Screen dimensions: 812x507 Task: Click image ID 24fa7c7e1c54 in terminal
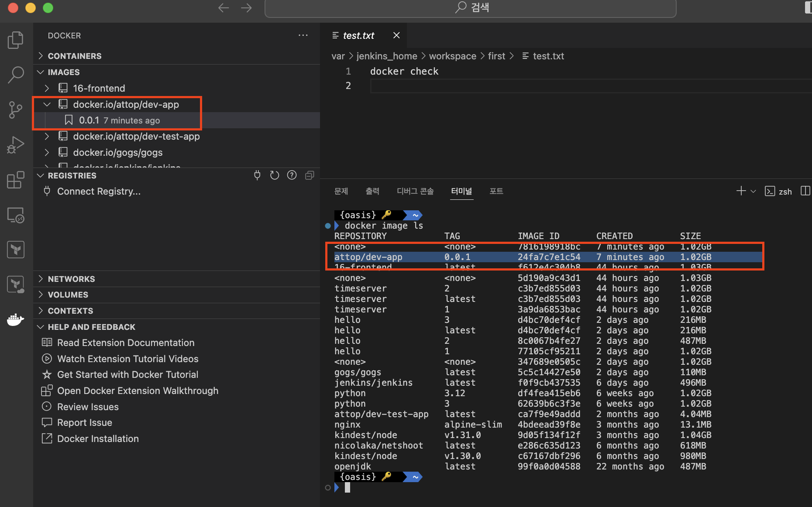[549, 257]
